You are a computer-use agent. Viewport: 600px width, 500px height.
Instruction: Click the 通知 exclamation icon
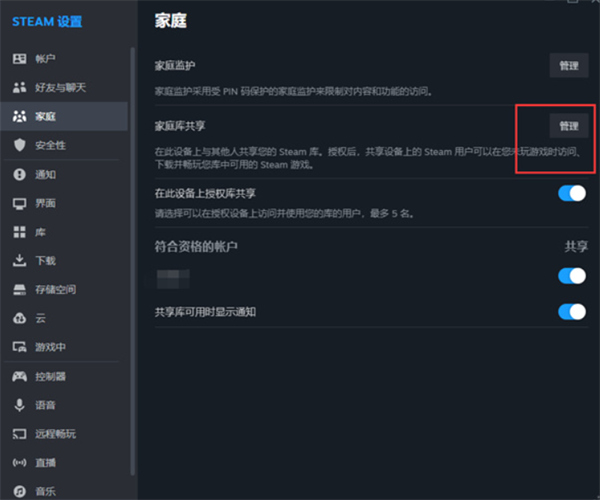(x=20, y=174)
